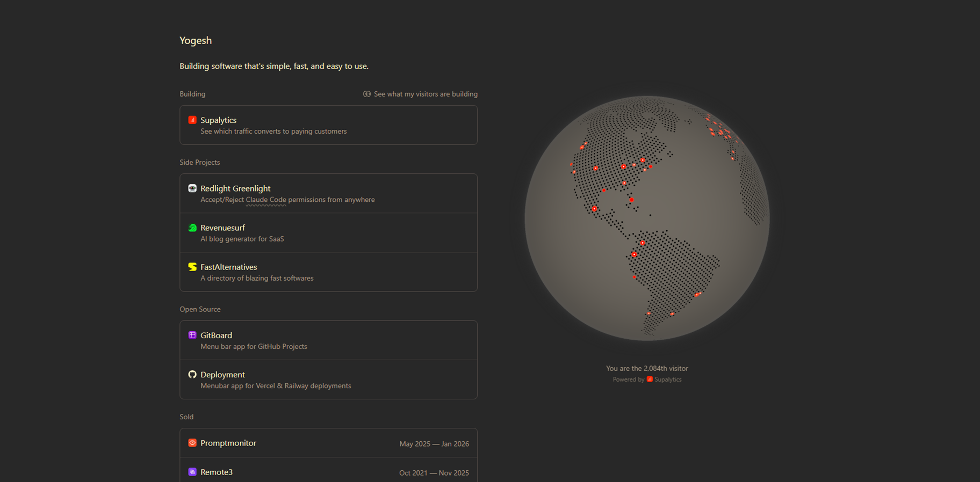The image size is (980, 482).
Task: Click 'See which traffic converts to paying customers'
Action: click(x=273, y=131)
